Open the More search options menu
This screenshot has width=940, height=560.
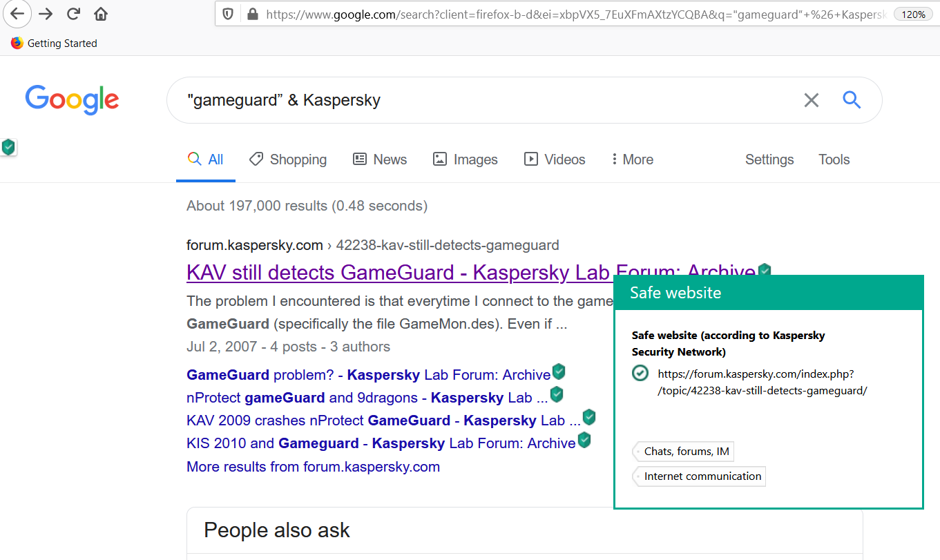pyautogui.click(x=632, y=160)
